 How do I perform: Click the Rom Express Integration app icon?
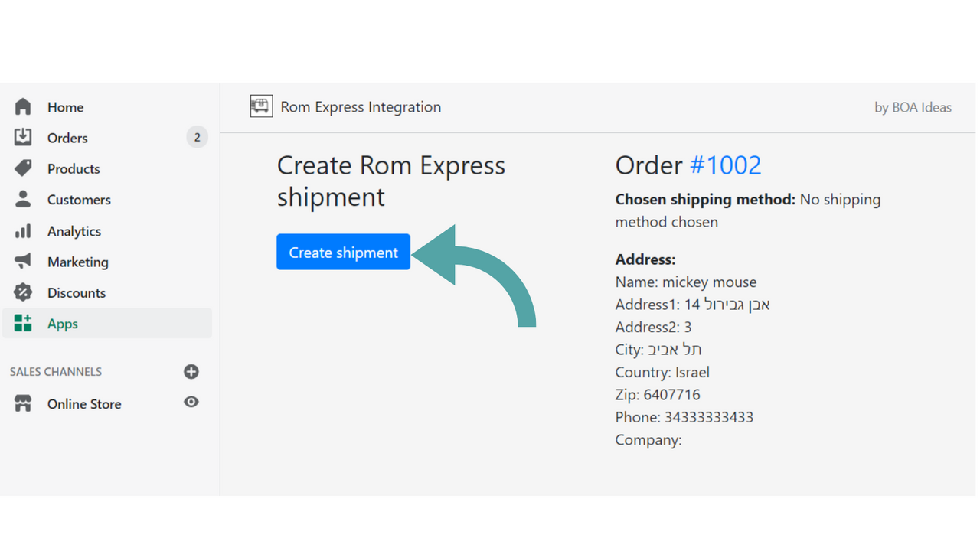tap(261, 106)
